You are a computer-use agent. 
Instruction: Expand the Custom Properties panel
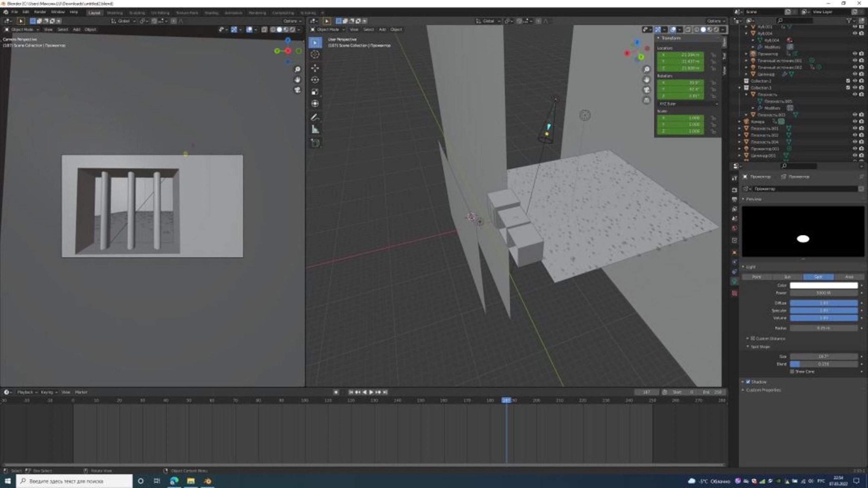(x=763, y=390)
